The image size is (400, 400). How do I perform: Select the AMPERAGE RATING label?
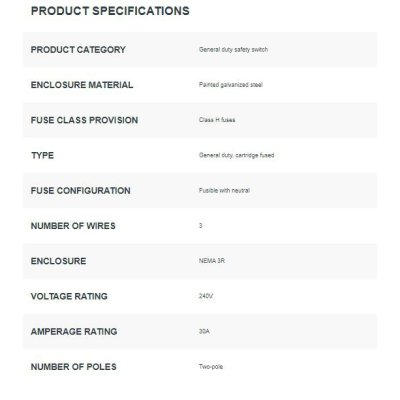tap(74, 332)
